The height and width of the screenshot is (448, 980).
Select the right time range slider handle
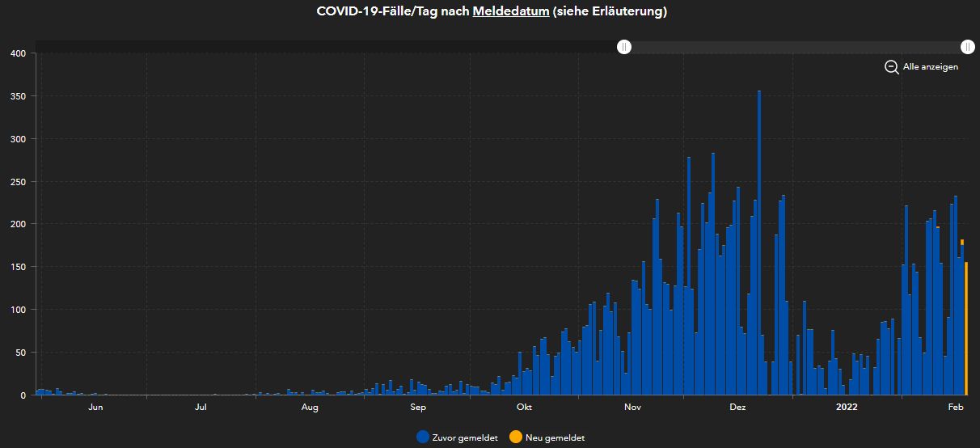967,47
